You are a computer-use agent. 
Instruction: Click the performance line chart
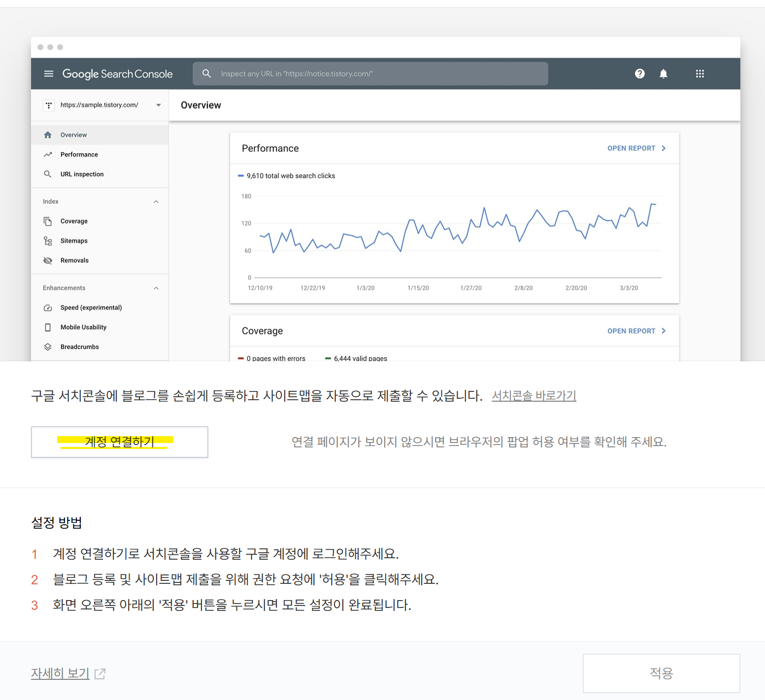tap(458, 229)
